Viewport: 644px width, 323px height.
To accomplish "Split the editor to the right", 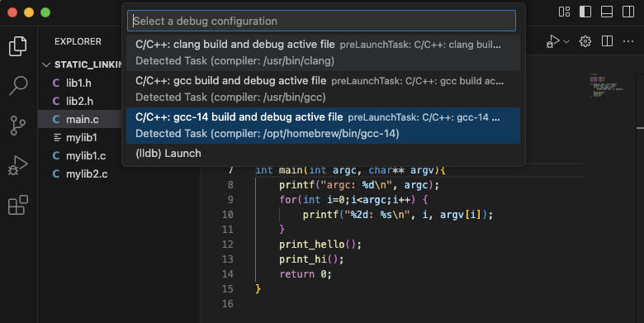I will [607, 41].
